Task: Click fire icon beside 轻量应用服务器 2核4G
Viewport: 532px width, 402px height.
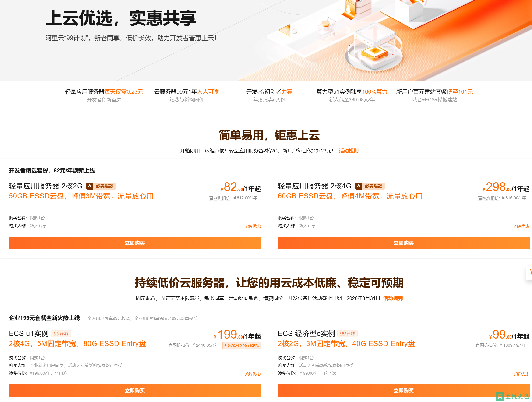Action: tap(358, 186)
